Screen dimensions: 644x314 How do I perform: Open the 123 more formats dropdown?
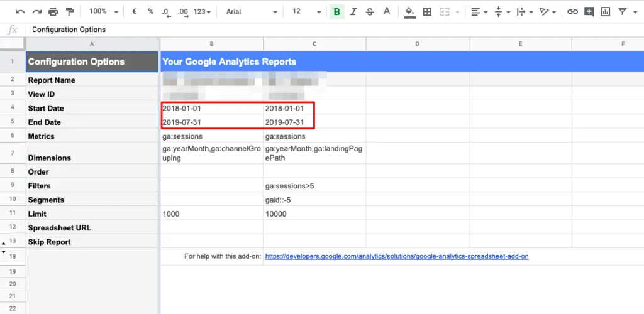click(202, 12)
